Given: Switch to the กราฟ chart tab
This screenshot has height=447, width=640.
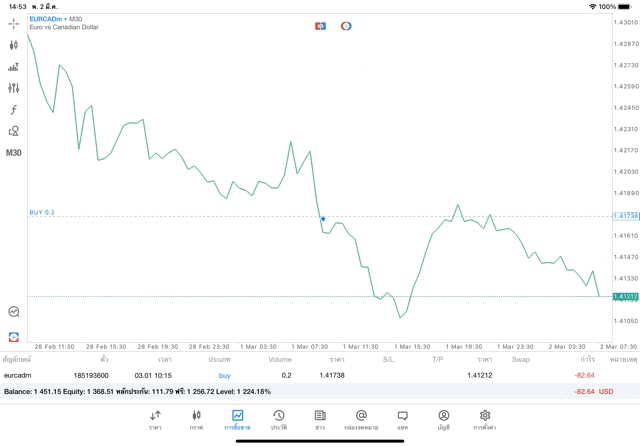Looking at the screenshot, I should click(x=196, y=419).
